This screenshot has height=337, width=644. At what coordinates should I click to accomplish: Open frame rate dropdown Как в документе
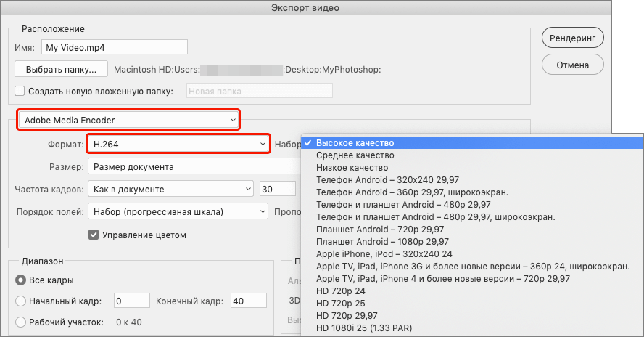click(x=170, y=189)
